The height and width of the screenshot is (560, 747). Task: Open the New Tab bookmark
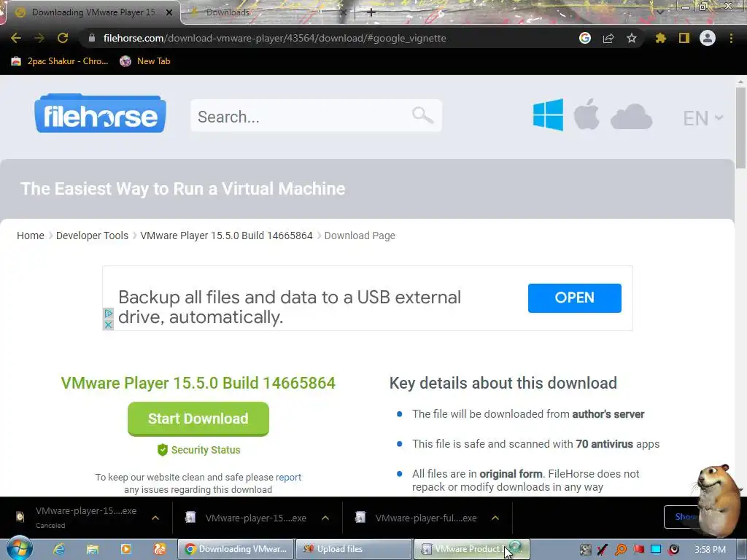pyautogui.click(x=145, y=61)
